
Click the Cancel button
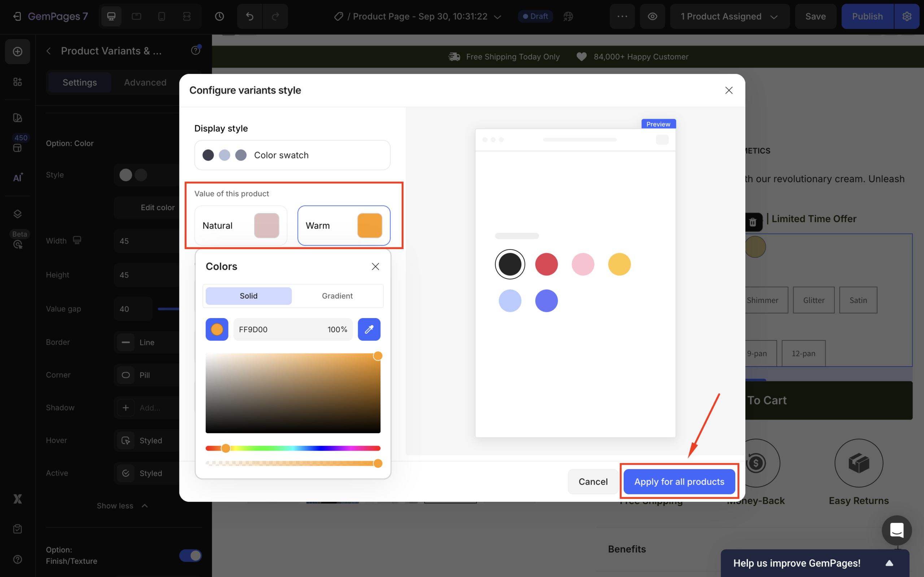pyautogui.click(x=593, y=482)
